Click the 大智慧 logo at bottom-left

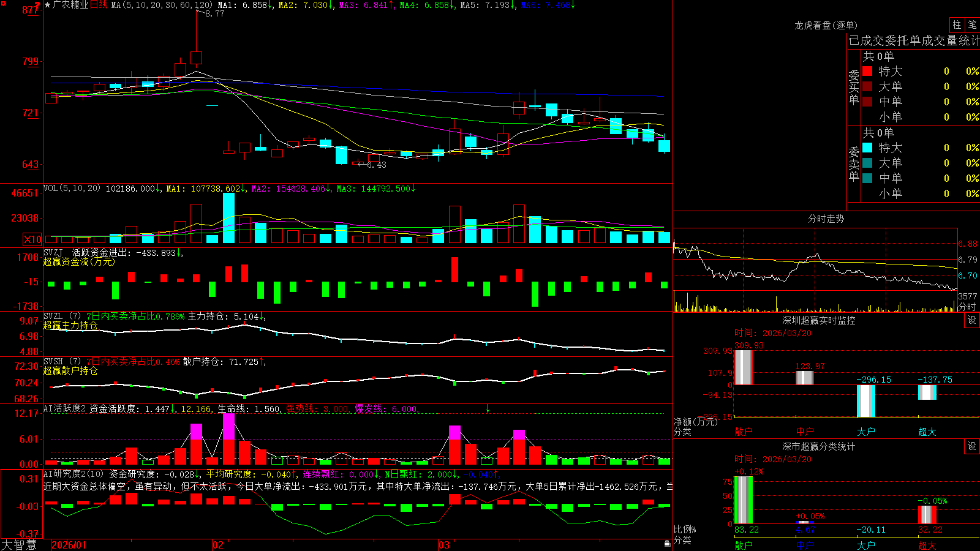pyautogui.click(x=19, y=544)
